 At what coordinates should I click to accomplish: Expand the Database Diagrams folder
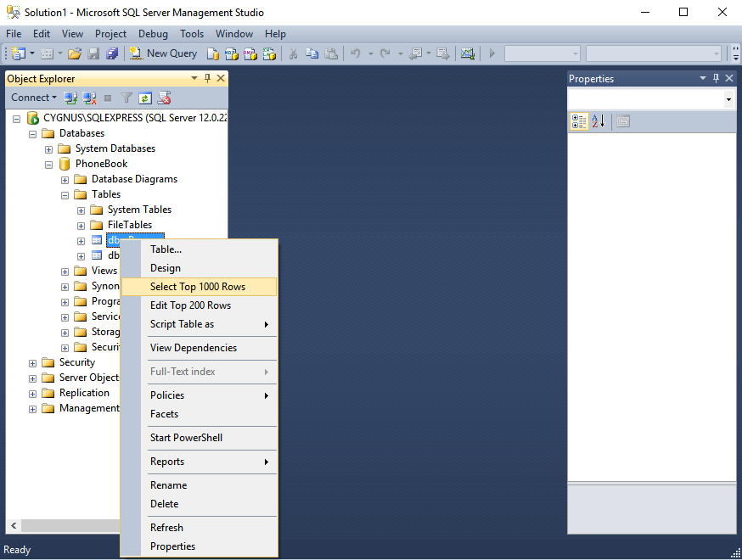point(65,180)
